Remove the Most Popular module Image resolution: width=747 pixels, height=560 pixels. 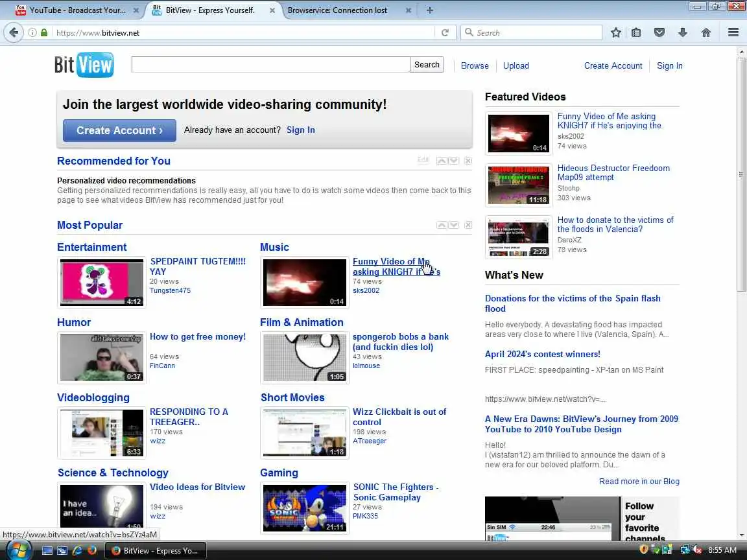coord(468,225)
